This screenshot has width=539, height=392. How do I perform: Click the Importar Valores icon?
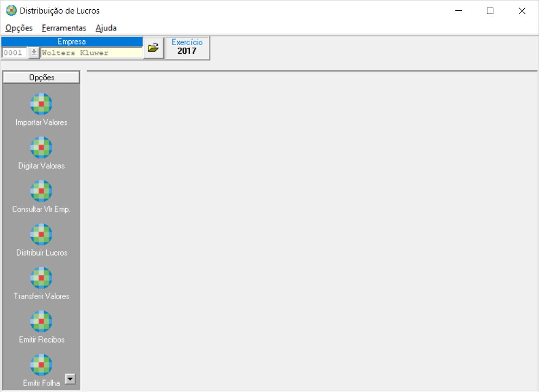pyautogui.click(x=41, y=104)
